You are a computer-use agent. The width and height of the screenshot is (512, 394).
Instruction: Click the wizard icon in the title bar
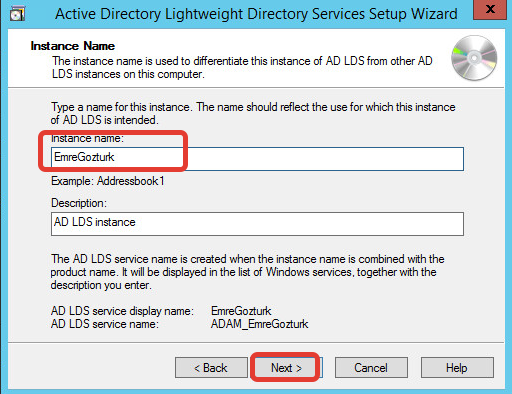point(17,14)
